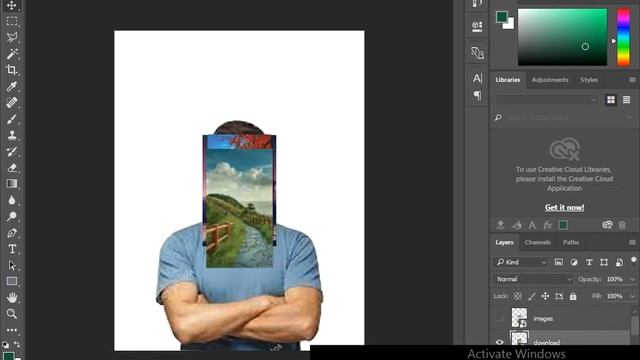Toggle lock image pixels brush icon
640x360 pixels.
pyautogui.click(x=531, y=296)
